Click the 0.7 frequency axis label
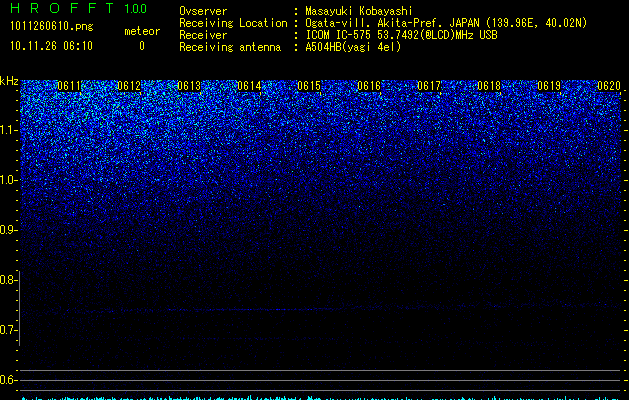The image size is (629, 400). (7, 330)
